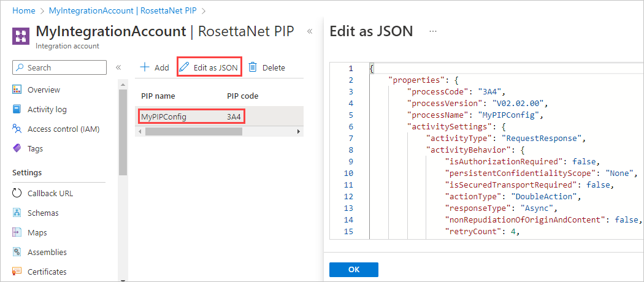Click the Tags icon
This screenshot has width=644, height=282.
coord(17,149)
